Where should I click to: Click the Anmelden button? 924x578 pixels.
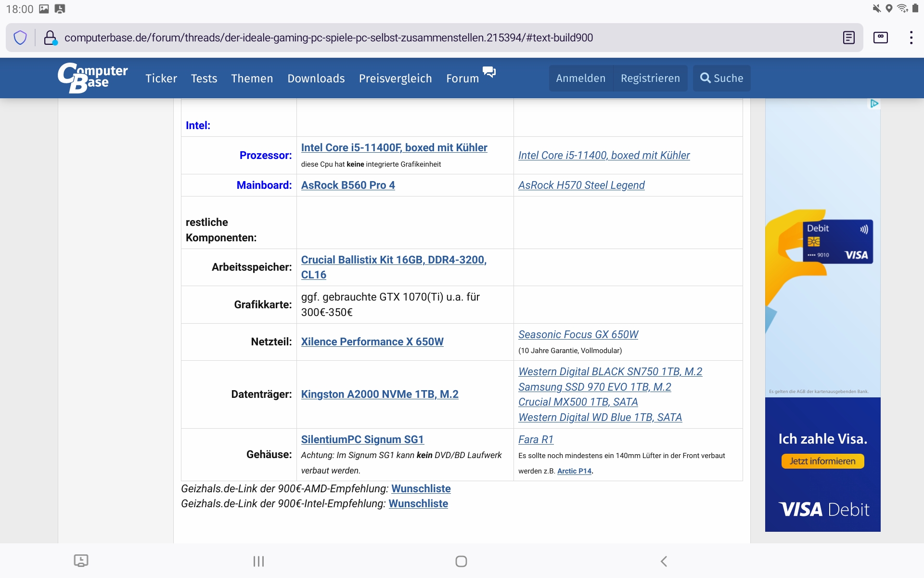(x=580, y=78)
